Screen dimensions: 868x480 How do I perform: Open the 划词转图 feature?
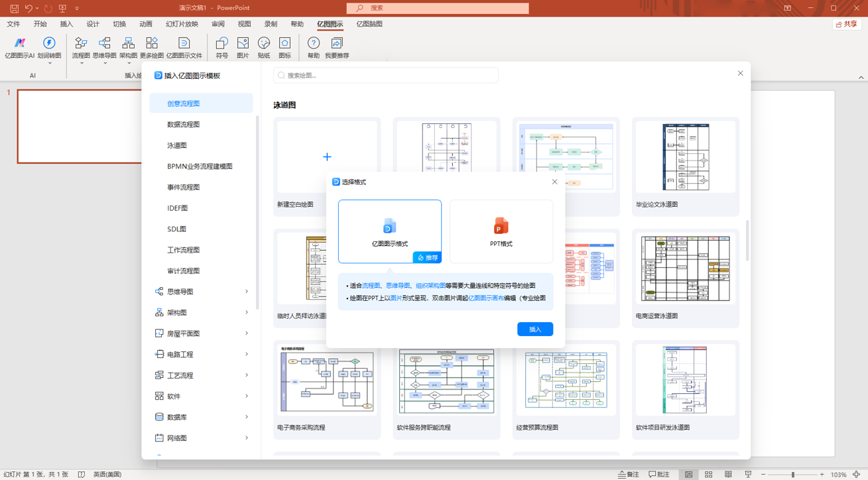click(x=49, y=47)
